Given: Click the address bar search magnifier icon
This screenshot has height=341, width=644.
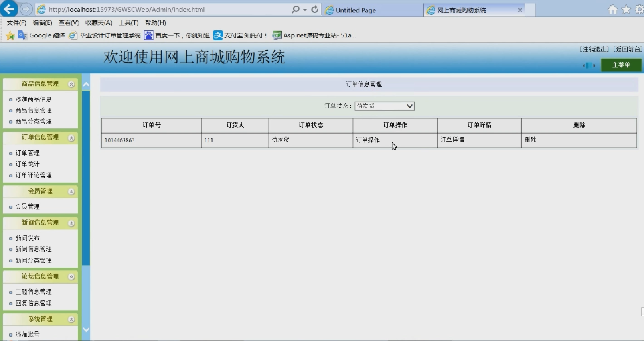Looking at the screenshot, I should (x=295, y=9).
